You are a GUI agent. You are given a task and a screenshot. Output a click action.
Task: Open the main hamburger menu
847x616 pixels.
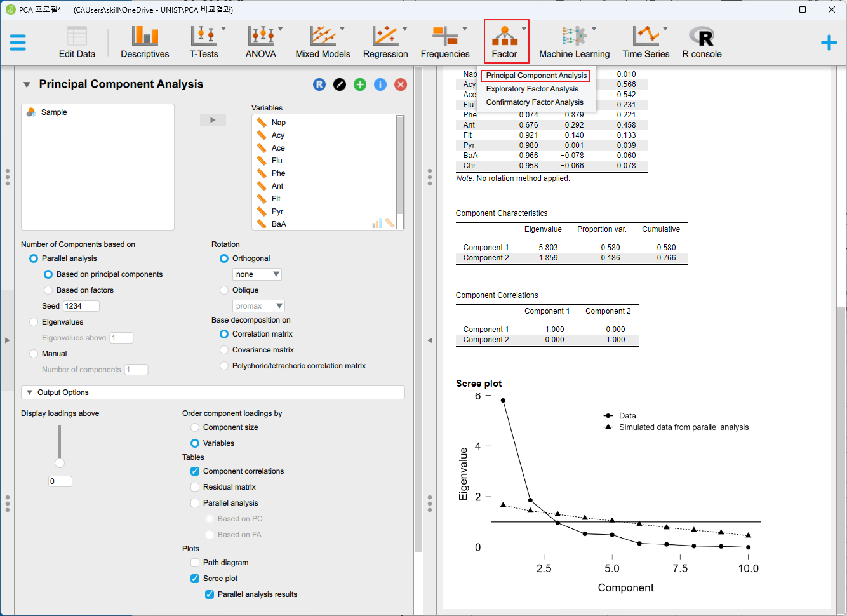(18, 43)
